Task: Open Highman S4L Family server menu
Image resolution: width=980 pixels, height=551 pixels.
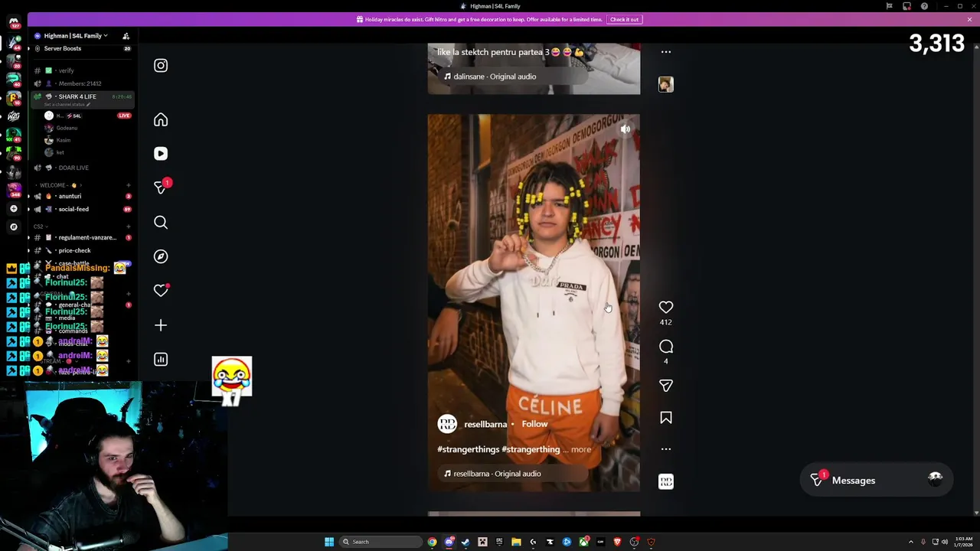Action: [x=75, y=36]
